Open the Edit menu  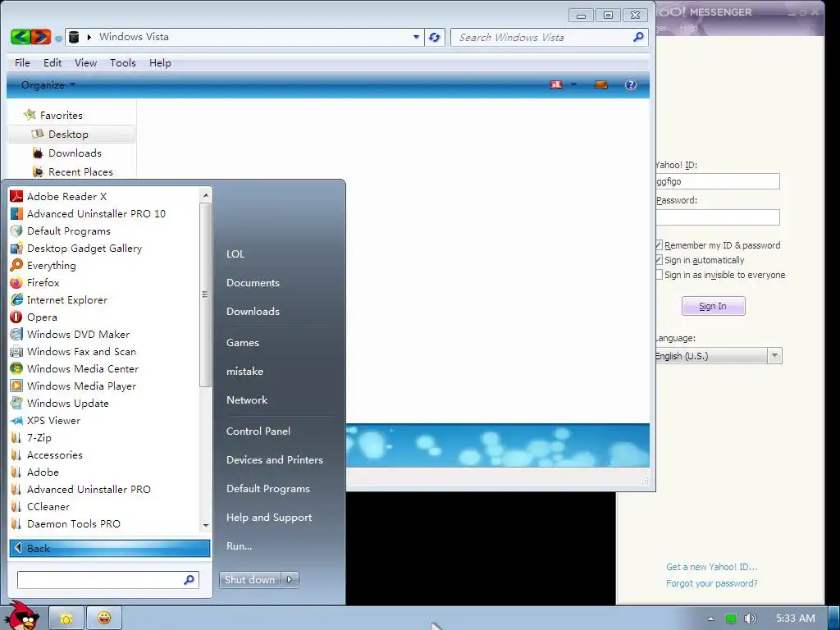pos(52,62)
